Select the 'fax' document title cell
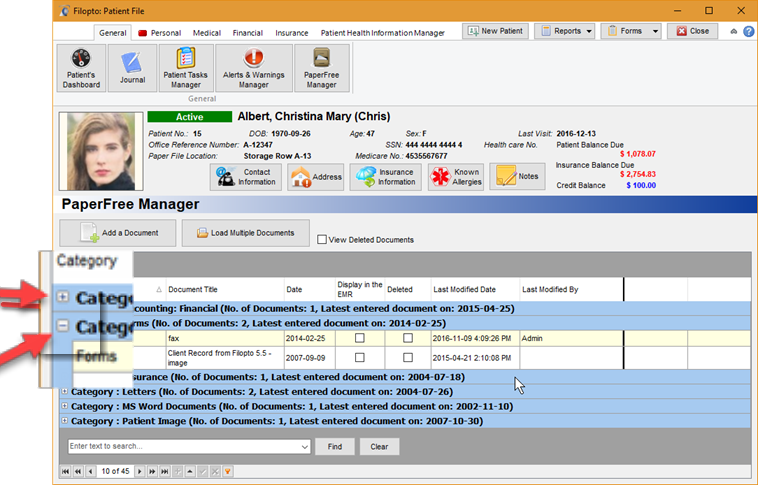 (225, 338)
